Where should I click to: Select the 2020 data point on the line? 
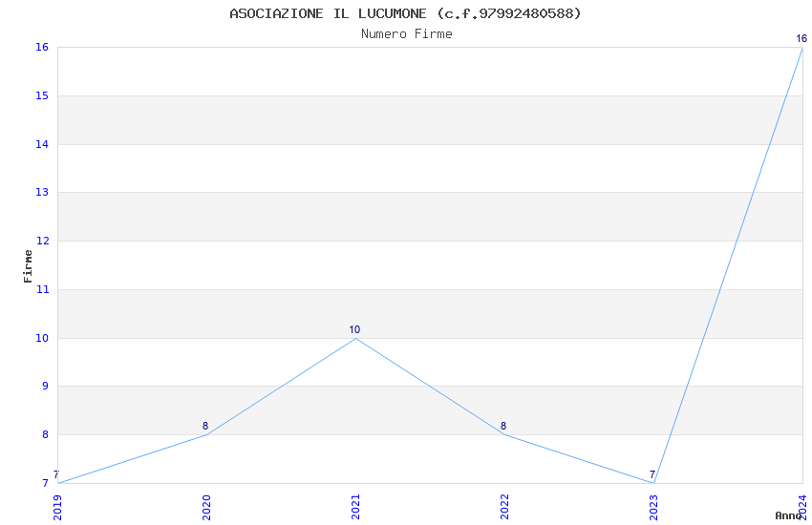(x=206, y=434)
